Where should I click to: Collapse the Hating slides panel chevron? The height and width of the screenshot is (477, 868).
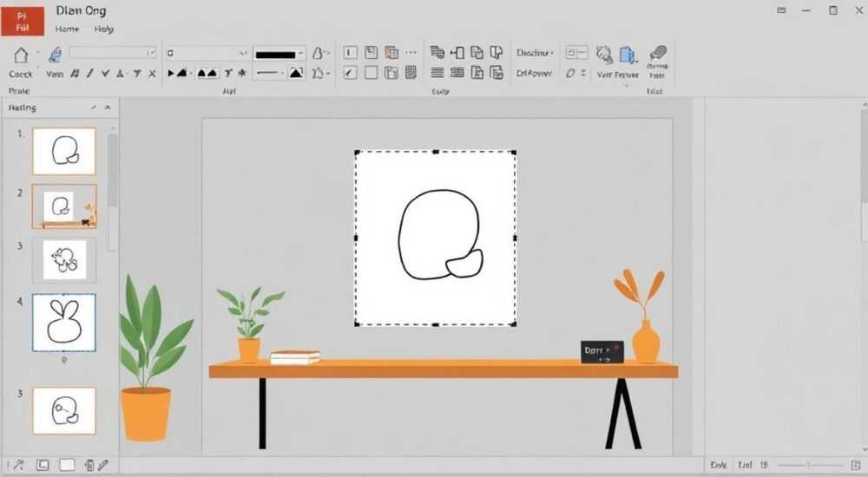108,108
